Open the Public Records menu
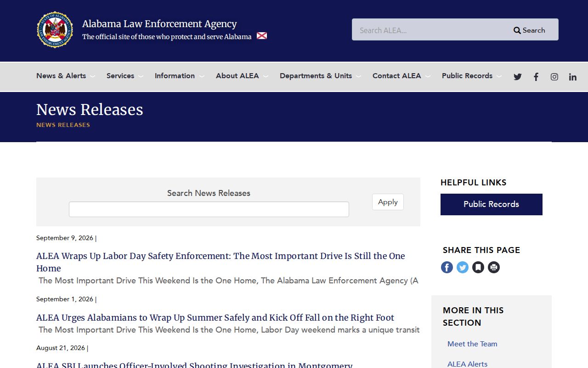 467,76
